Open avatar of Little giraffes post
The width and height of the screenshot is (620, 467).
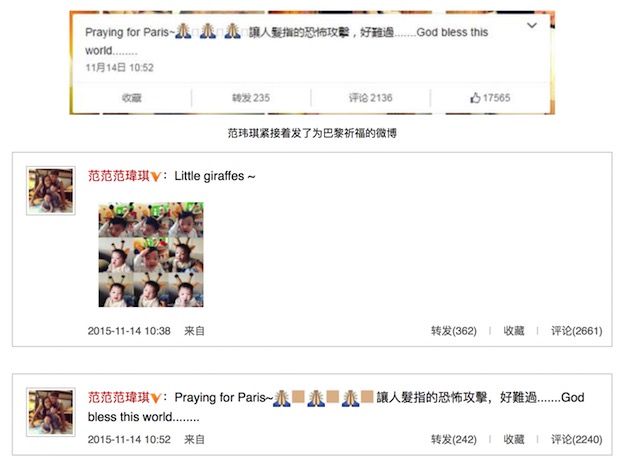tap(51, 191)
